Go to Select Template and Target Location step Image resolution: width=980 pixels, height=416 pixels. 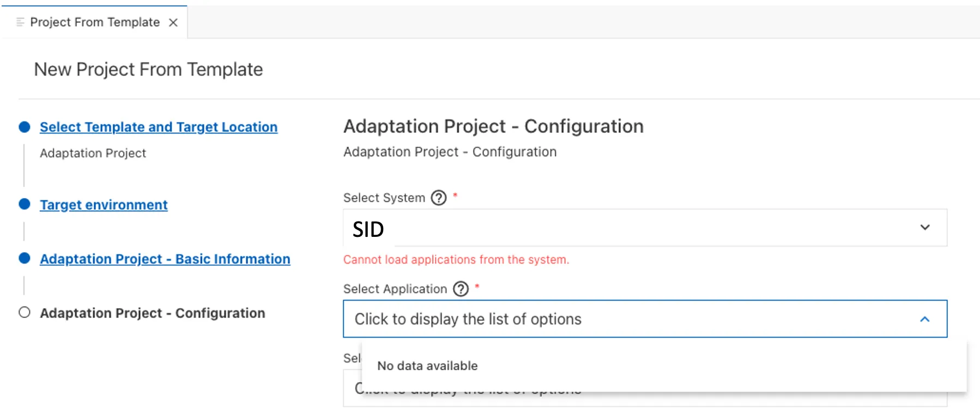[x=158, y=127]
